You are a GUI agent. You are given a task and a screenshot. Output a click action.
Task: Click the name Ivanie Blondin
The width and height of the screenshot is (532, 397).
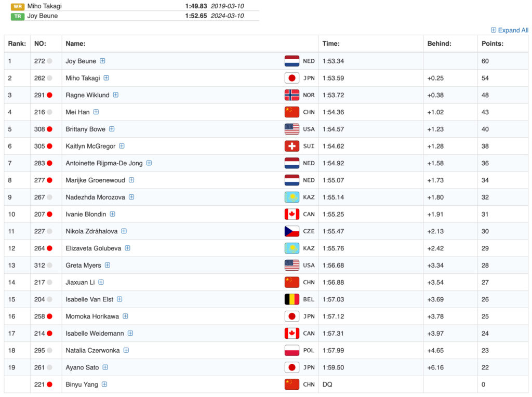coord(86,214)
